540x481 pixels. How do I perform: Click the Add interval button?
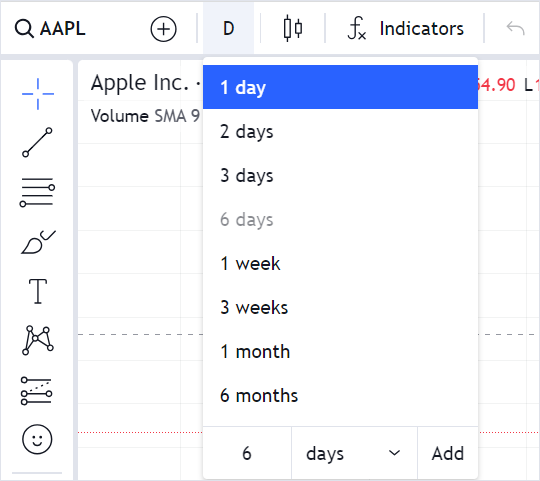pos(448,453)
